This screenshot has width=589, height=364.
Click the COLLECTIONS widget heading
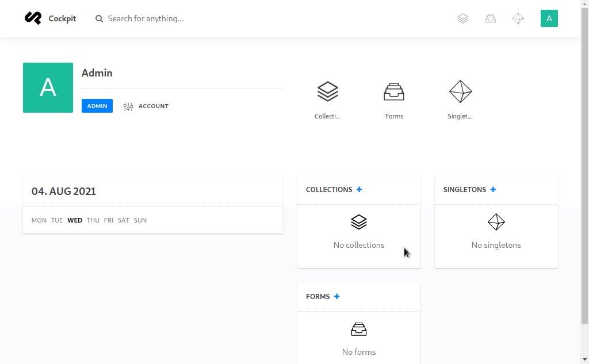tap(329, 189)
